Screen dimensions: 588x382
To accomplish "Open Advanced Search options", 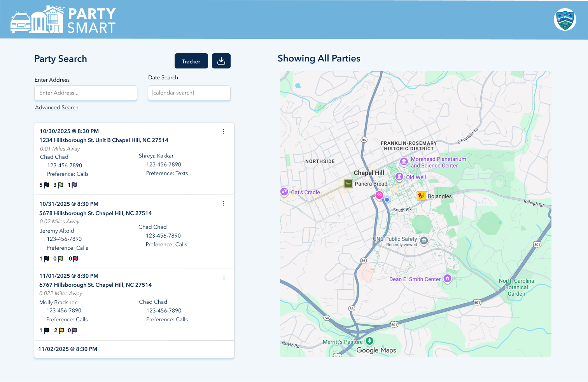I will 56,107.
